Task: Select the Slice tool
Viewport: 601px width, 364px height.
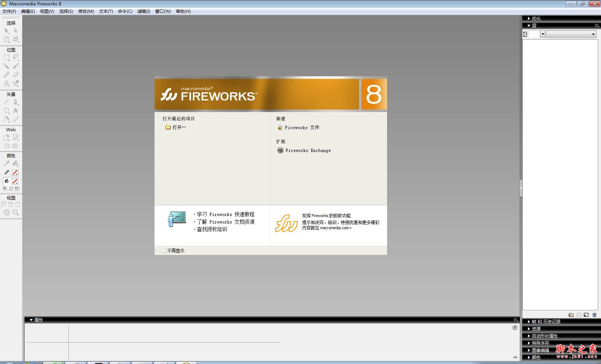Action: (x=15, y=138)
